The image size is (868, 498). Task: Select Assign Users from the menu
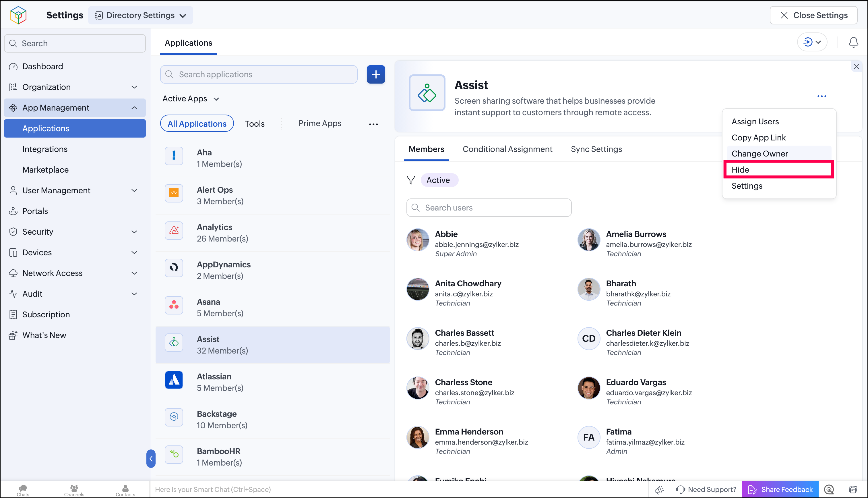779,121
